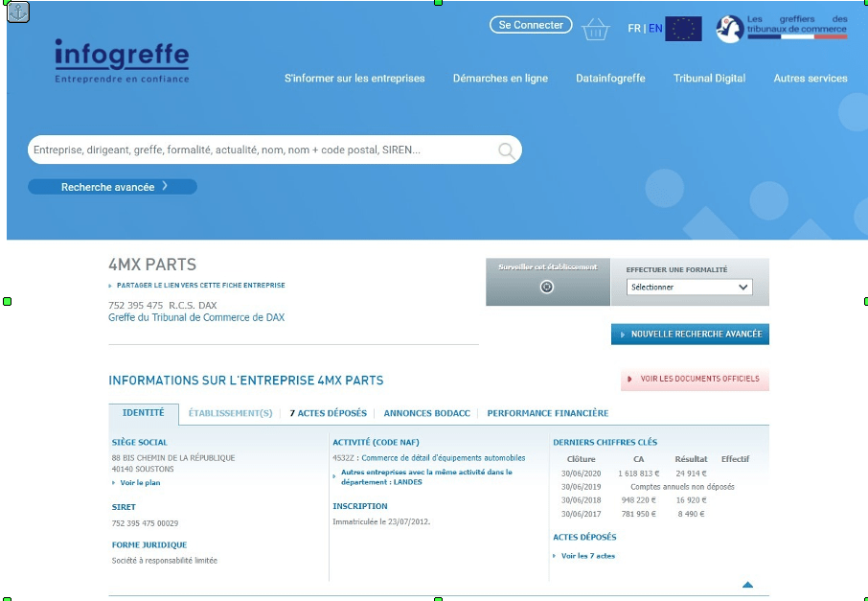This screenshot has width=868, height=601.
Task: Open the Sélectionner formality dropdown
Action: click(x=690, y=287)
